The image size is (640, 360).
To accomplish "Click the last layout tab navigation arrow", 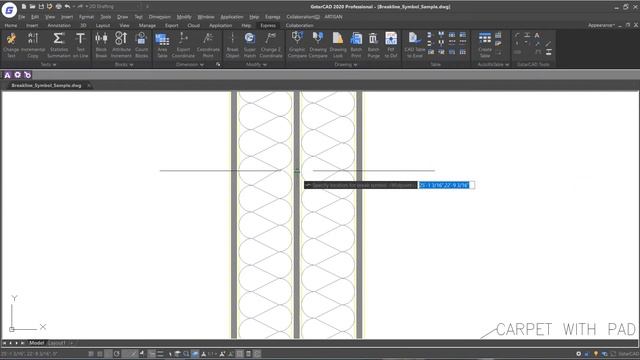I will click(23, 343).
